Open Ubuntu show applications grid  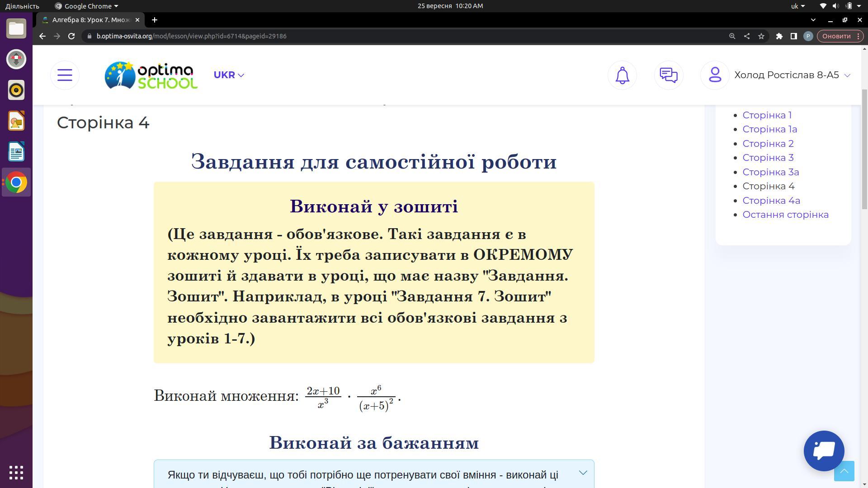click(16, 473)
